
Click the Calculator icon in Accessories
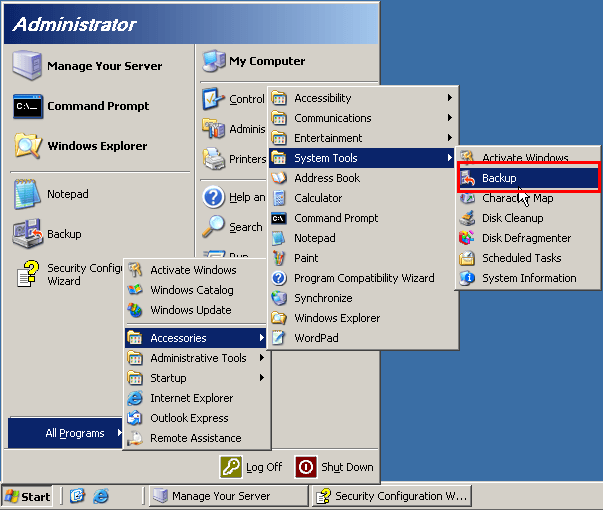279,198
